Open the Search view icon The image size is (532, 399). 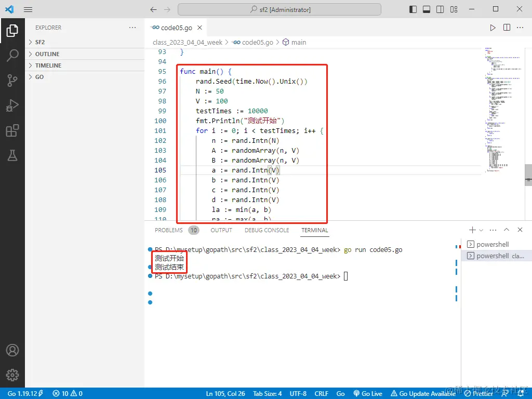12,55
